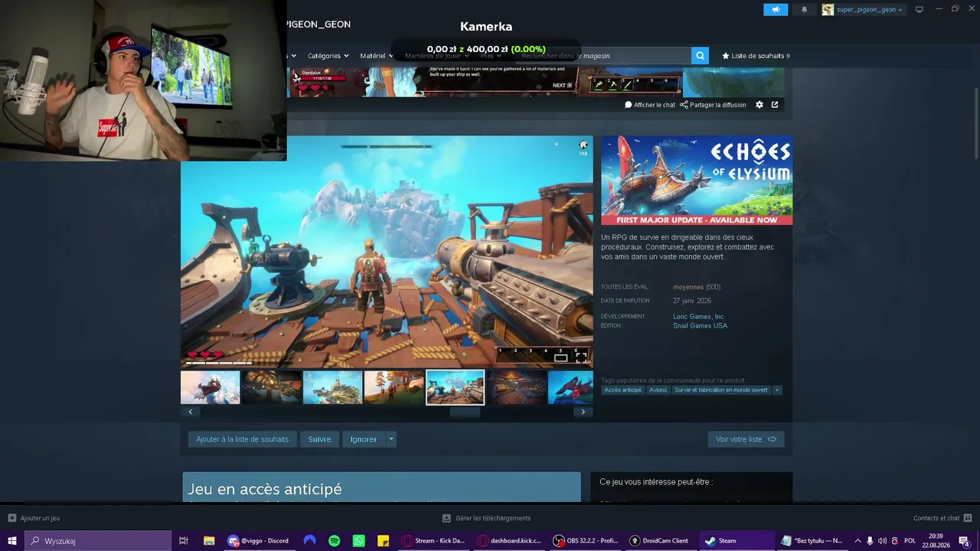
Task: Select the autumn trees screenshot thumbnail
Action: pos(394,387)
